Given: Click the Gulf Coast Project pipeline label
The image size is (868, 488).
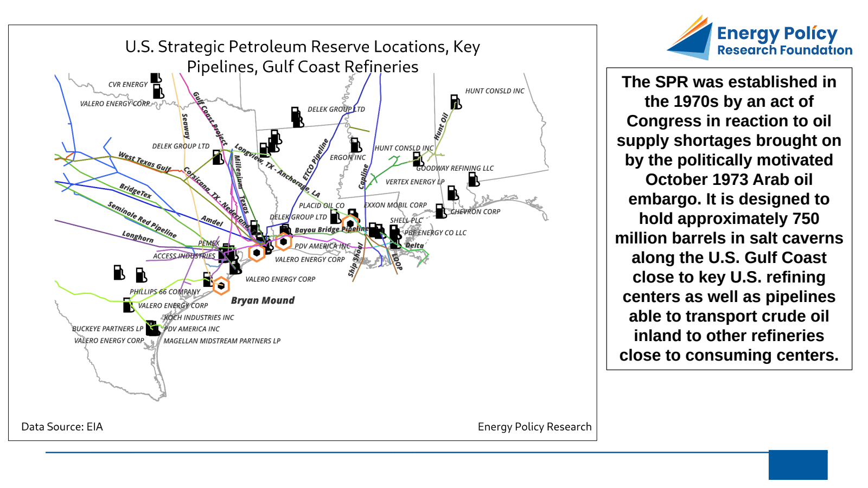Looking at the screenshot, I should 210,119.
